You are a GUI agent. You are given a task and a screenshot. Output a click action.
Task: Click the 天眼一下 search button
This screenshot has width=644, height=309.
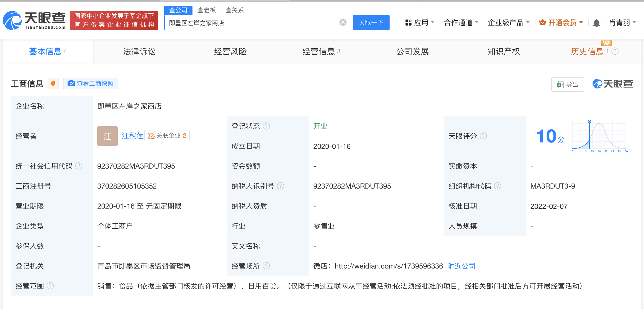(371, 23)
